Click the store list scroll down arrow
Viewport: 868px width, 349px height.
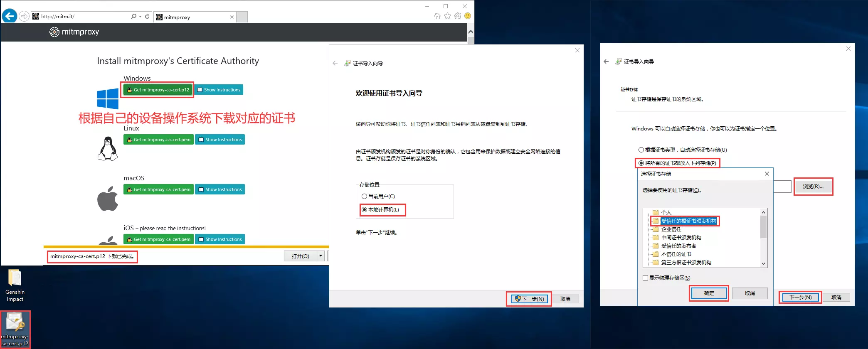763,263
